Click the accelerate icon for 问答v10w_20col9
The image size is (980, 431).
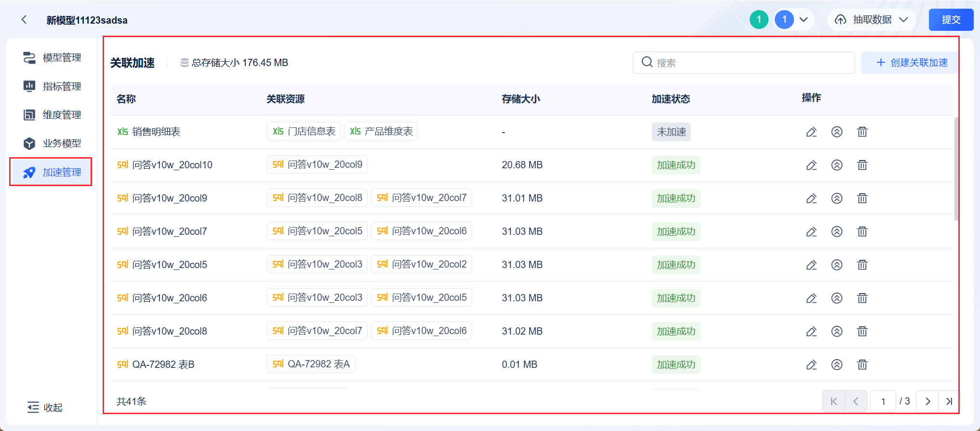tap(837, 198)
